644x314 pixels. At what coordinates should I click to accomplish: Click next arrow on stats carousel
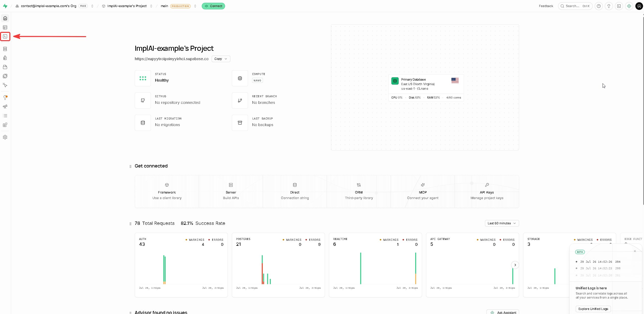click(x=515, y=265)
